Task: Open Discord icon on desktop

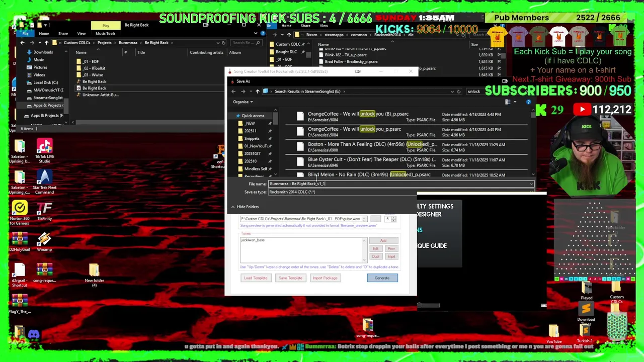Action: click(34, 334)
